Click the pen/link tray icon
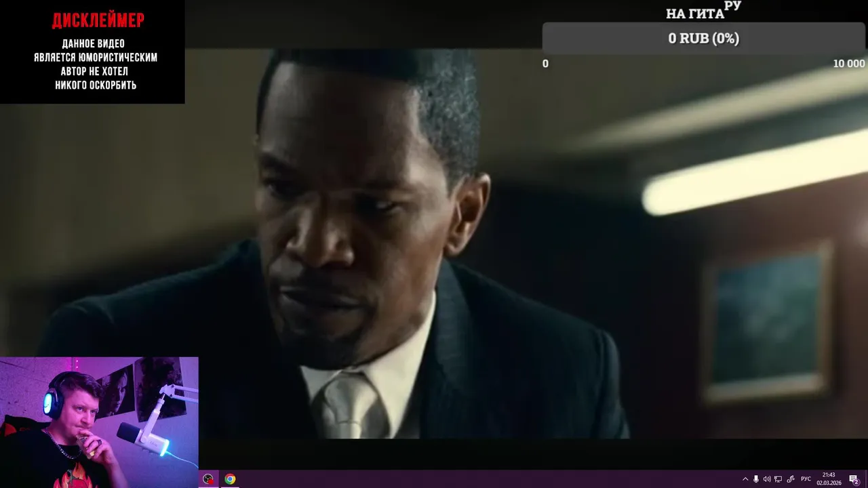Image resolution: width=868 pixels, height=488 pixels. [x=791, y=479]
